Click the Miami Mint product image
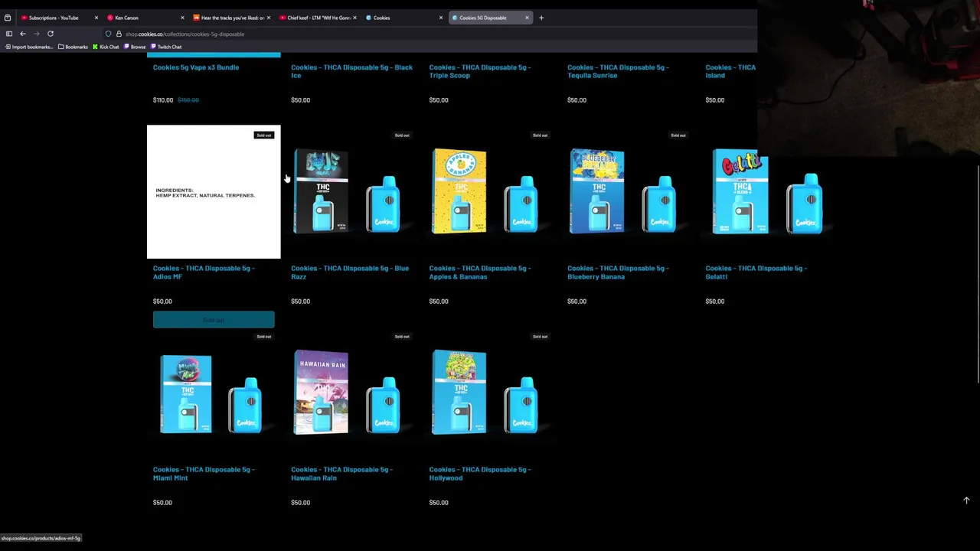This screenshot has width=980, height=551. coord(214,393)
